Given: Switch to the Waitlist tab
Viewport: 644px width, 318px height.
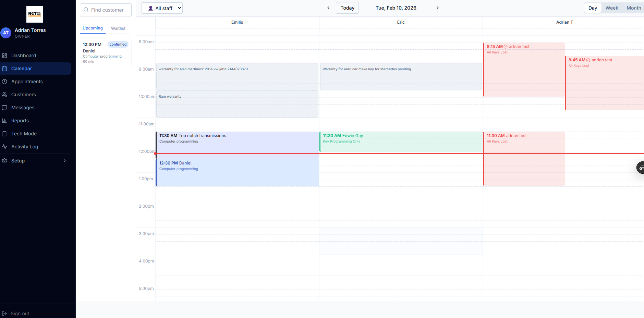Looking at the screenshot, I should [x=118, y=28].
